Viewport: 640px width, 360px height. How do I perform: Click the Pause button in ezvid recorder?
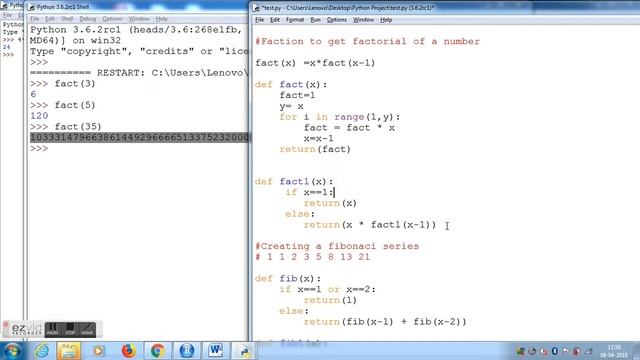coord(52,329)
